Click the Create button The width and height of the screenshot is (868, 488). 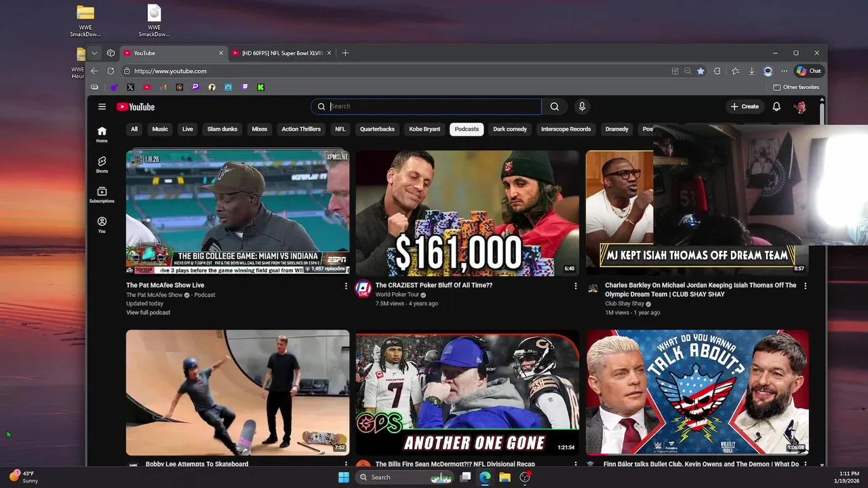pos(745,106)
